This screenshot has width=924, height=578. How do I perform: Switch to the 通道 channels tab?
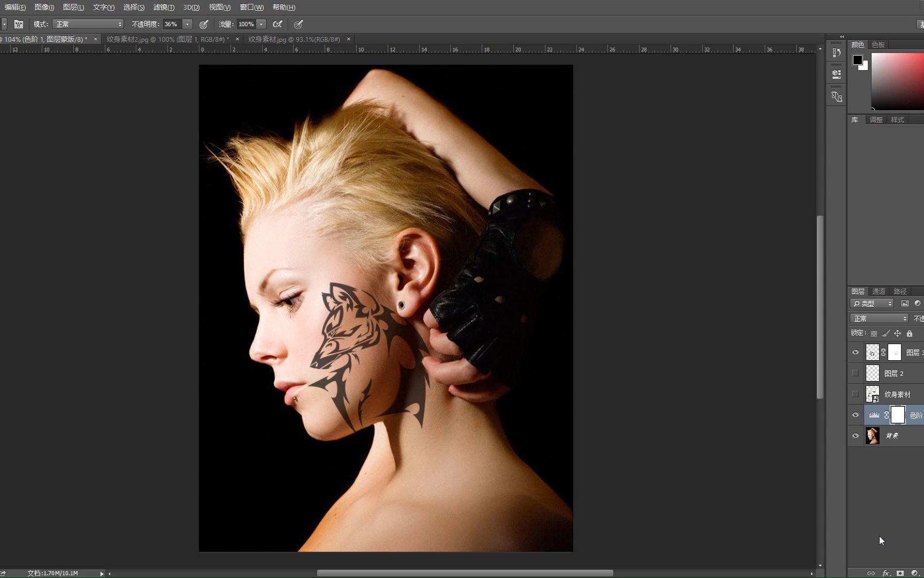[879, 291]
